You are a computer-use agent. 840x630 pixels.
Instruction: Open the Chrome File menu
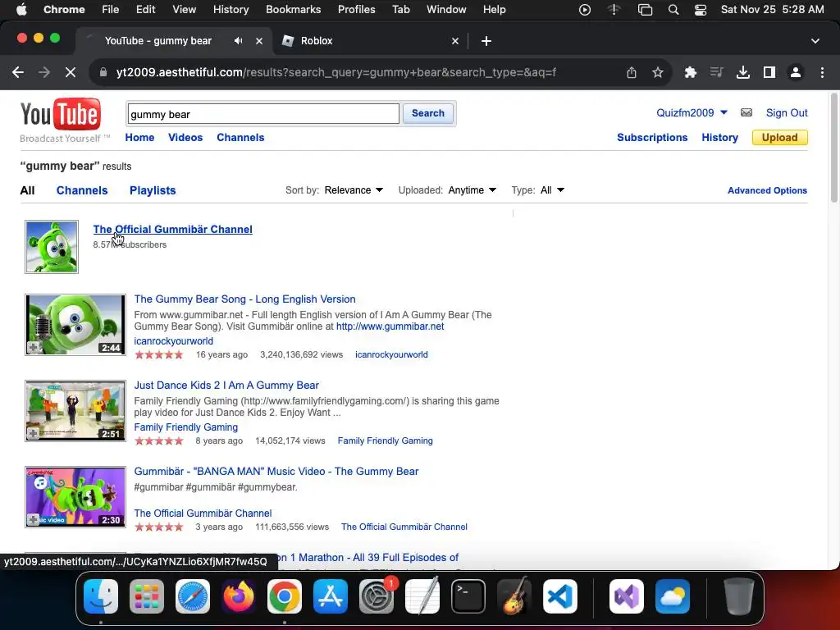click(111, 10)
